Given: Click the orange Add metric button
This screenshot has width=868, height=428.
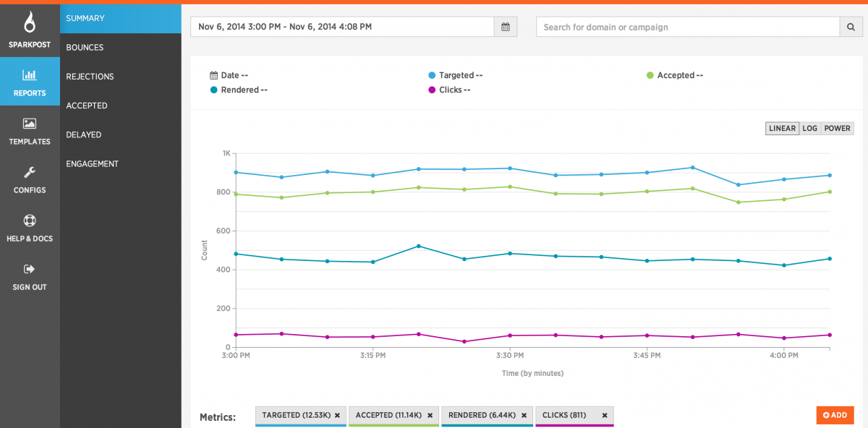Looking at the screenshot, I should pyautogui.click(x=835, y=415).
